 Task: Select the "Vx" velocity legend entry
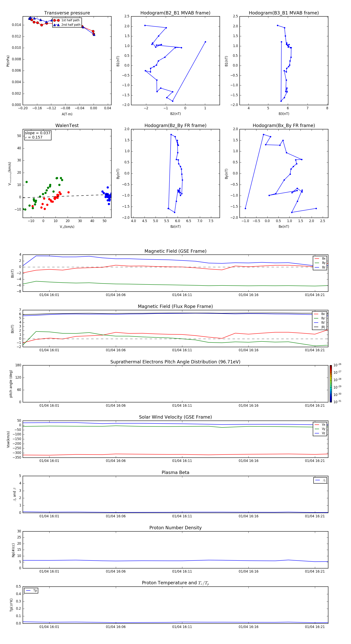(320, 424)
